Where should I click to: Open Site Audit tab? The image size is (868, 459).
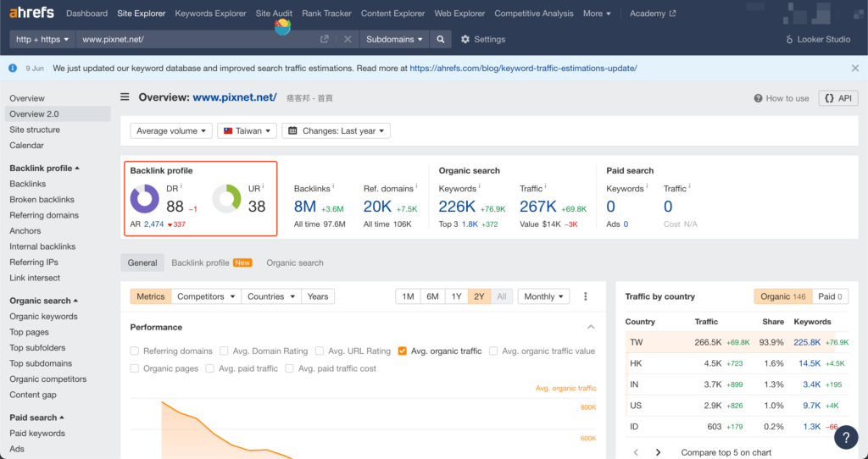pos(274,14)
